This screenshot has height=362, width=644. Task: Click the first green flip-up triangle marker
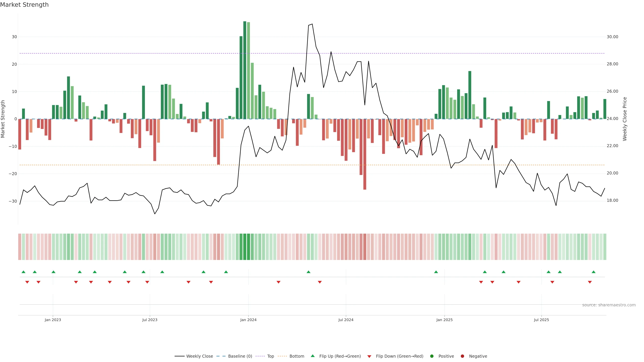click(23, 272)
